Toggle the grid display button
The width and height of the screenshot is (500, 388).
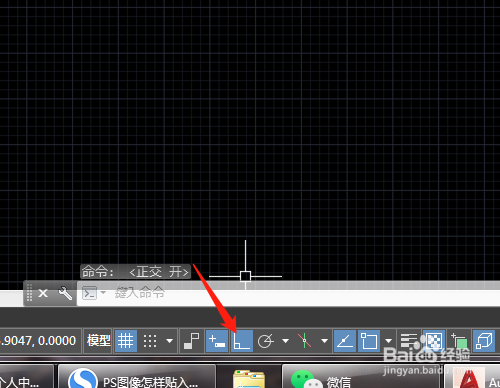pos(126,341)
